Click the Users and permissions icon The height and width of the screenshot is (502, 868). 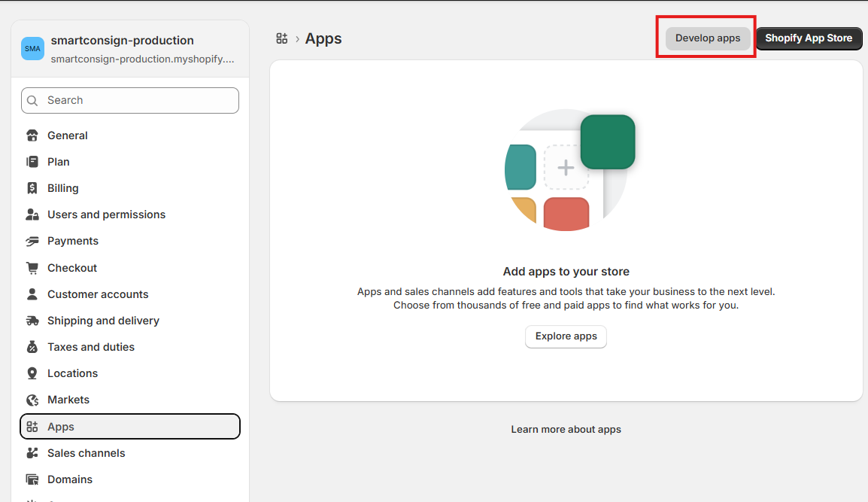[32, 214]
